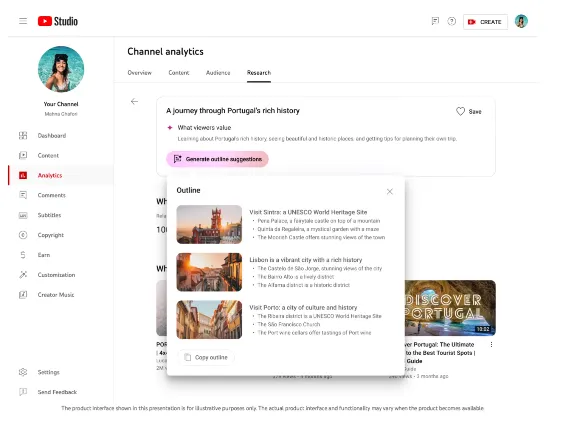Click the Earn dollar icon in sidebar
Viewport: 581px width, 425px height.
[23, 255]
